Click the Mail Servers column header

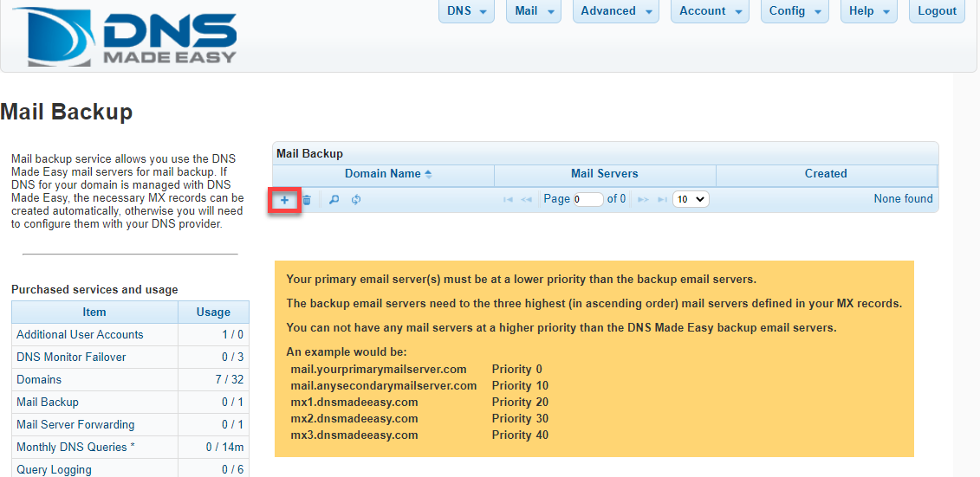[x=604, y=174]
